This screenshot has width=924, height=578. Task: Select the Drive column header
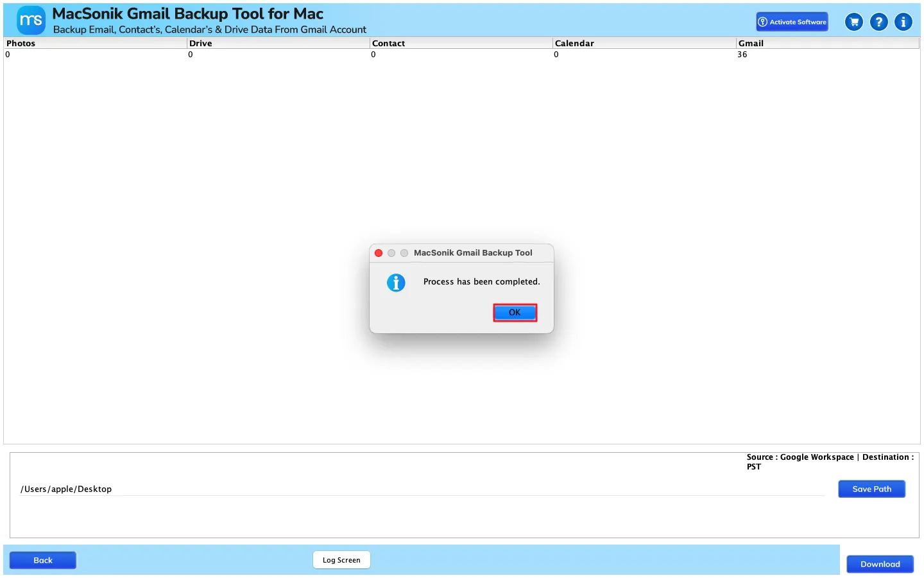pos(278,43)
